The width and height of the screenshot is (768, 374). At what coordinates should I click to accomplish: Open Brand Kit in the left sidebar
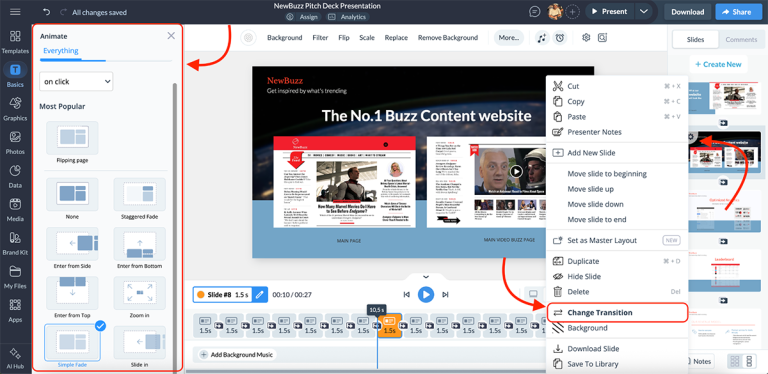[15, 243]
